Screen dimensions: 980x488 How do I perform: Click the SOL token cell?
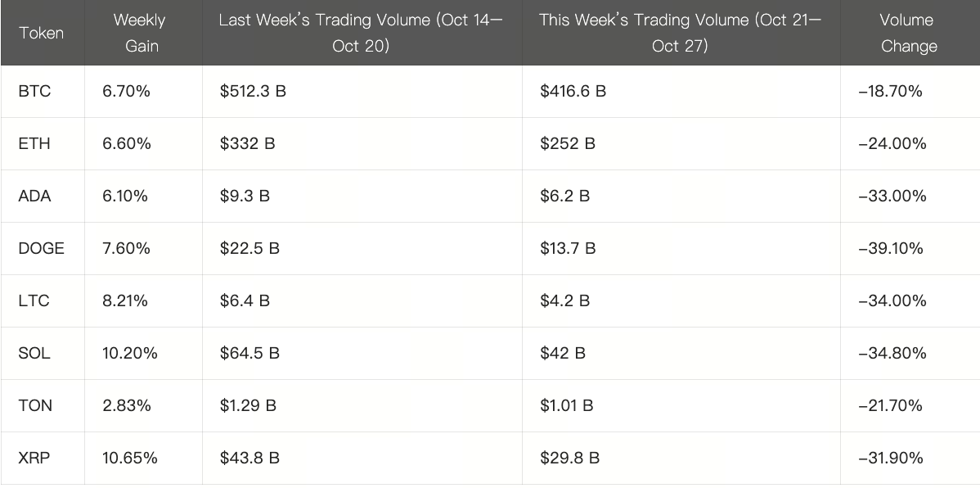34,353
